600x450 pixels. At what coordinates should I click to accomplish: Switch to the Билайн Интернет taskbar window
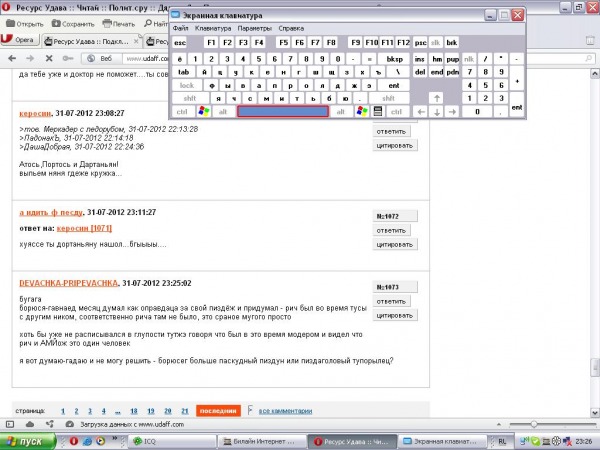pos(262,441)
